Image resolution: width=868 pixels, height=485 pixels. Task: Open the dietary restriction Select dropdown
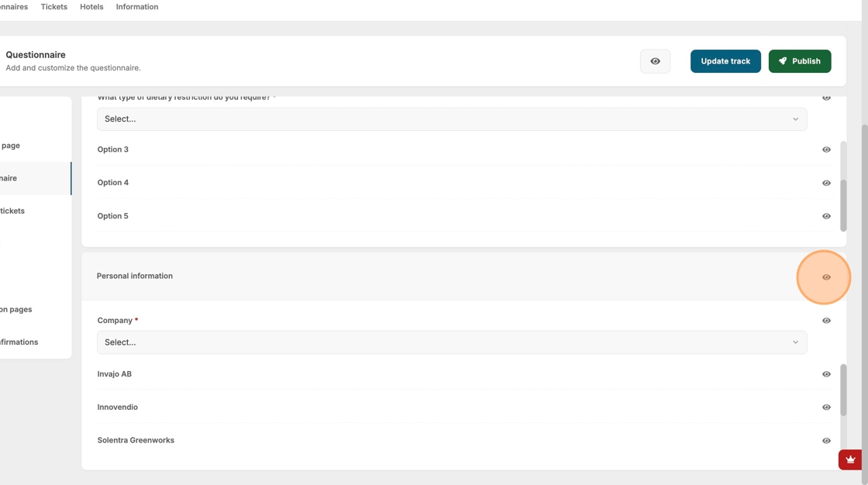[x=451, y=119]
